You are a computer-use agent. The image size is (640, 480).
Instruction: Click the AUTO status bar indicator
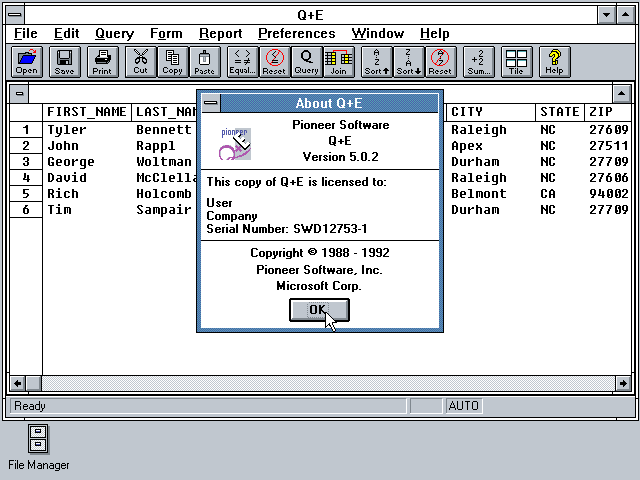[x=464, y=406]
